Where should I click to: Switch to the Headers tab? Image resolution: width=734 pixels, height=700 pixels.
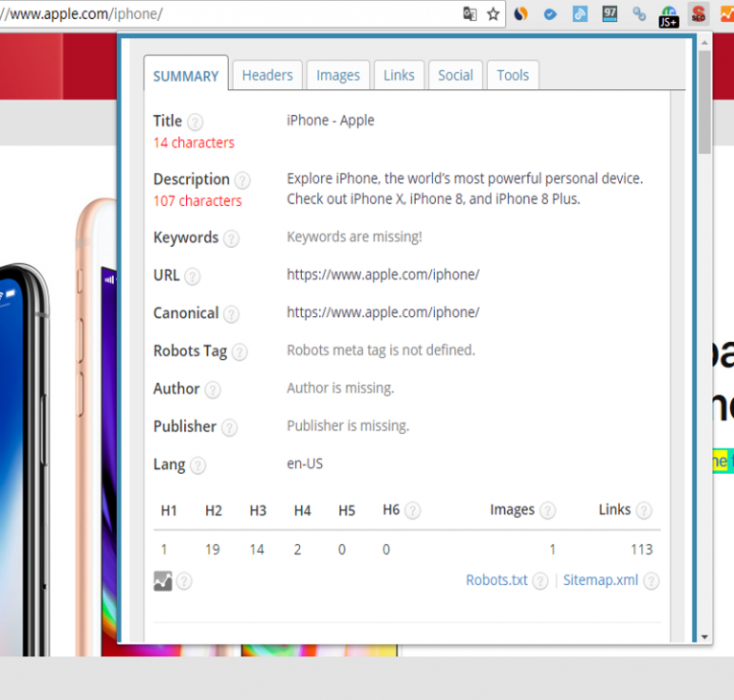(x=266, y=75)
